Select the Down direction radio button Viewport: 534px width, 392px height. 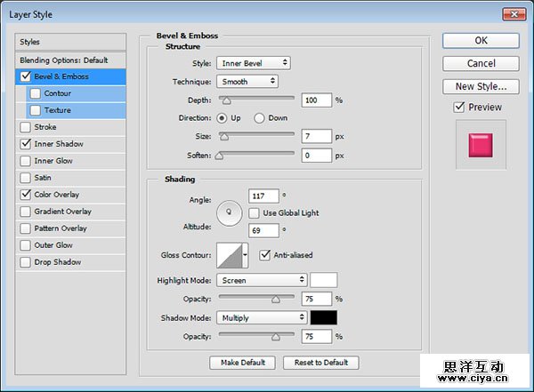pos(260,117)
